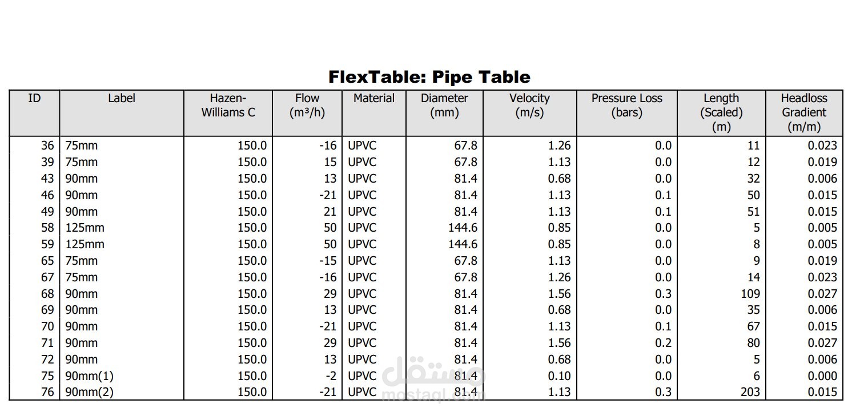Select the diameter 144.6 in row 59

coord(463,244)
